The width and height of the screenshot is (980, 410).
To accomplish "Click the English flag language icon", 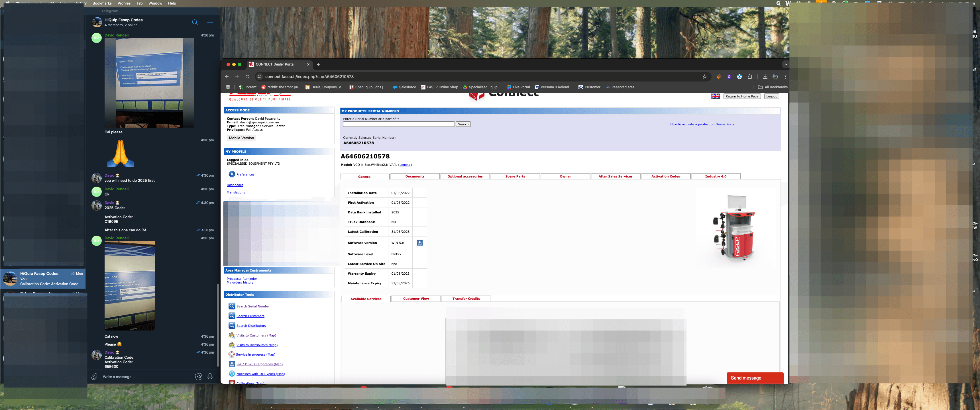I will coord(716,96).
